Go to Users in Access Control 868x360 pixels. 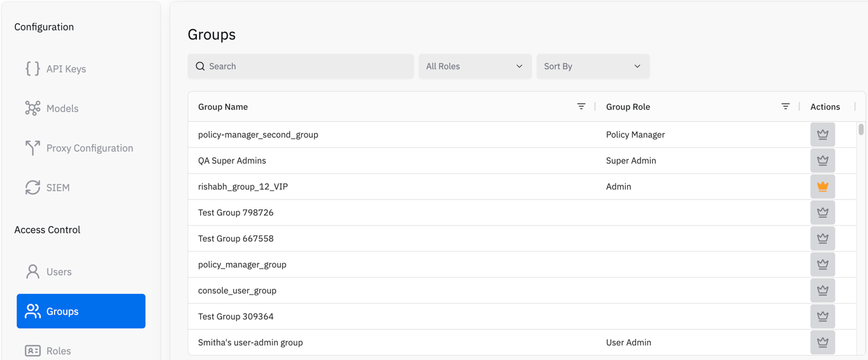click(58, 272)
